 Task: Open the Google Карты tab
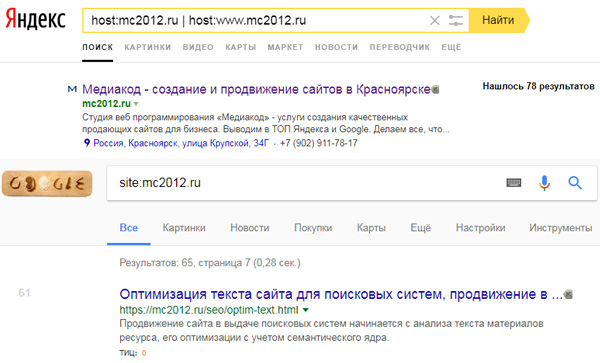coord(371,228)
